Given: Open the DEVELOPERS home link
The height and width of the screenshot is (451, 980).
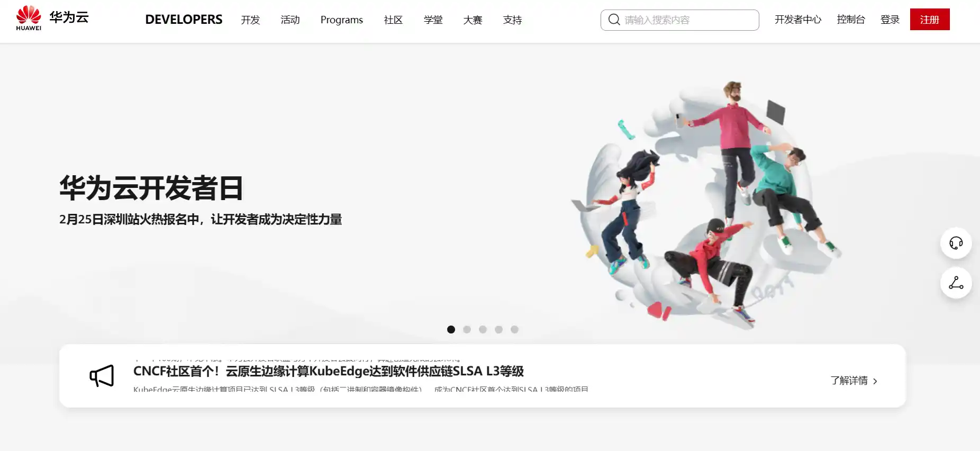Looking at the screenshot, I should pos(184,20).
